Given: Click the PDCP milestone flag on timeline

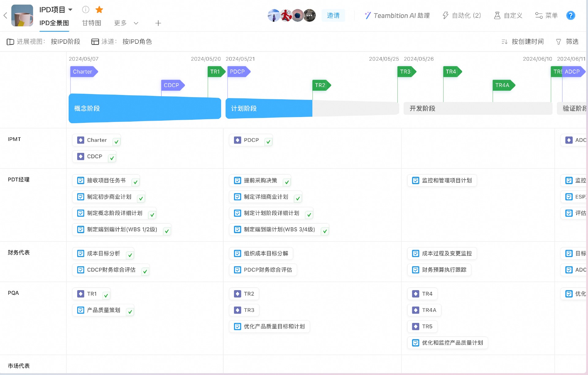Looking at the screenshot, I should [239, 72].
